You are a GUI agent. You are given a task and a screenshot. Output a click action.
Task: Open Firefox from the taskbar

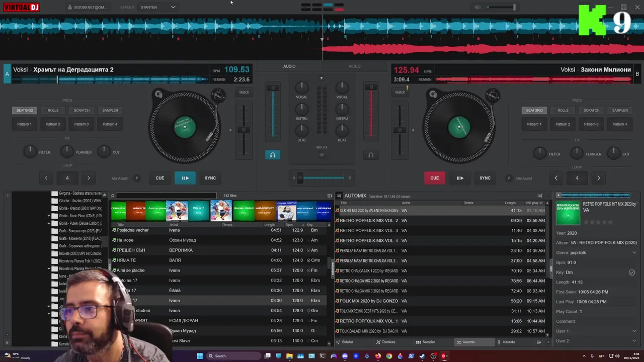tap(378, 356)
